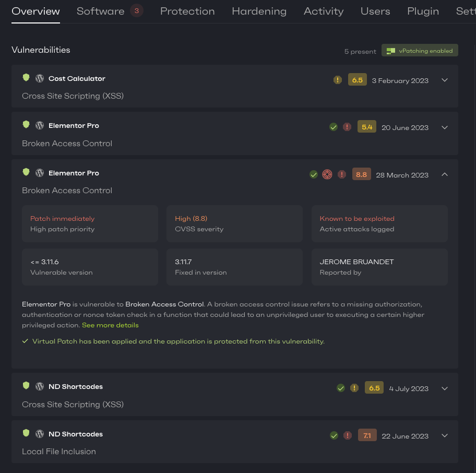Click the green checkmark icon on Elementor Pro 5.4 row
The height and width of the screenshot is (473, 476).
tap(334, 127)
